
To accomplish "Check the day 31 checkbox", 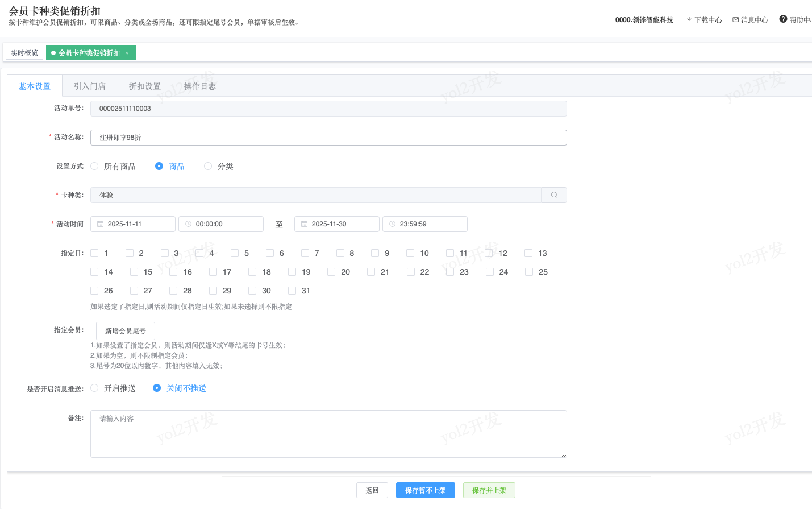I will coord(292,291).
